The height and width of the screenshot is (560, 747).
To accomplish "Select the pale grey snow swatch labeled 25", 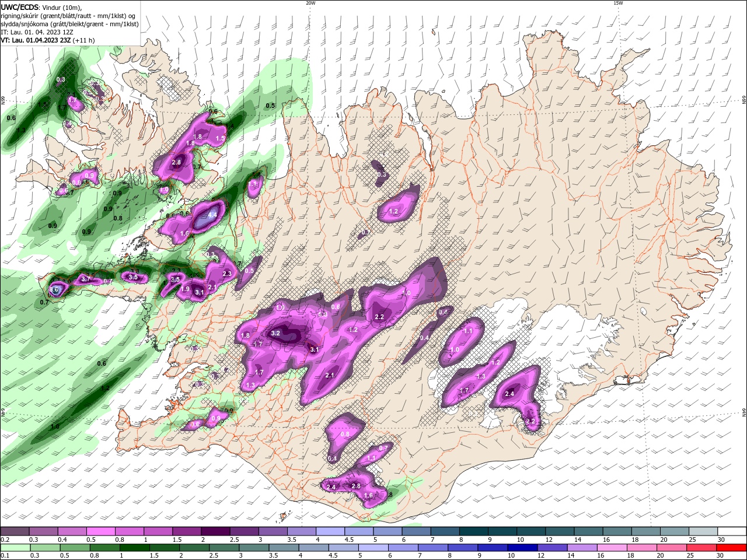I will tap(703, 531).
